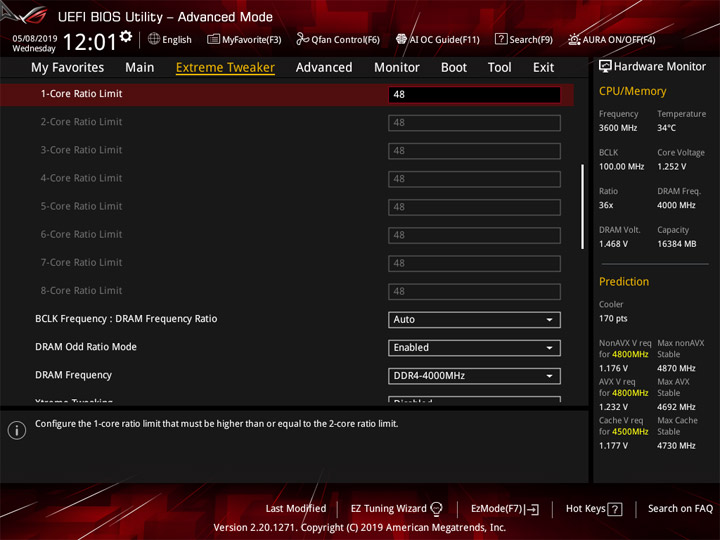Select the Extreme Tweaker tab
The image size is (720, 540).
225,68
